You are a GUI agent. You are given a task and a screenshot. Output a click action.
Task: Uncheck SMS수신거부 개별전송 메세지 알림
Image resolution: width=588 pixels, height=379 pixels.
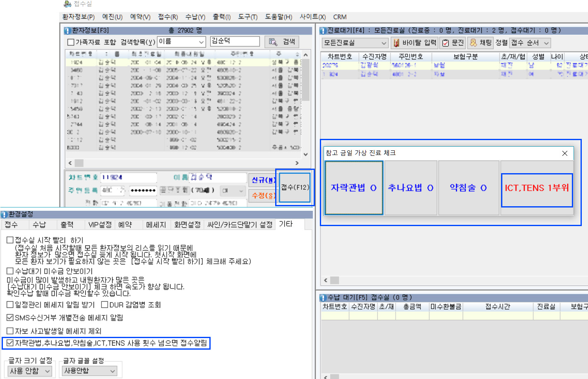point(10,318)
